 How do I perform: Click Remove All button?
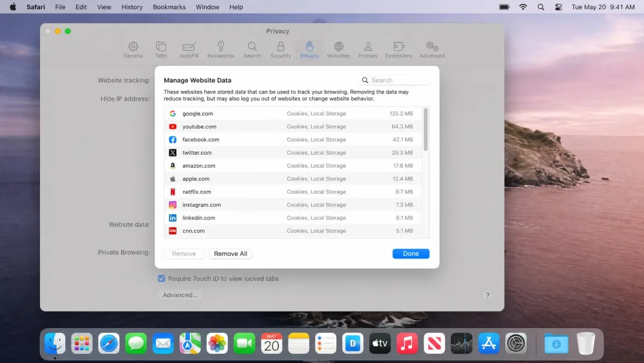pyautogui.click(x=231, y=253)
